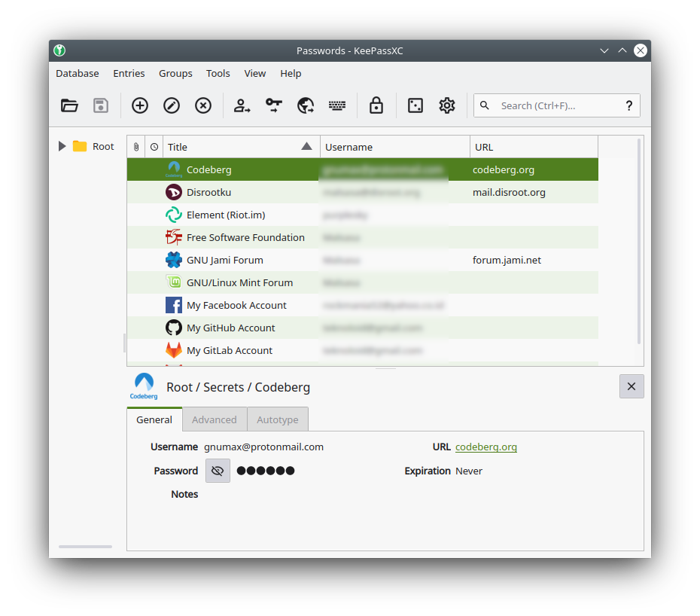Image resolution: width=700 pixels, height=616 pixels.
Task: Click the Disrootku entry icon
Action: (174, 193)
